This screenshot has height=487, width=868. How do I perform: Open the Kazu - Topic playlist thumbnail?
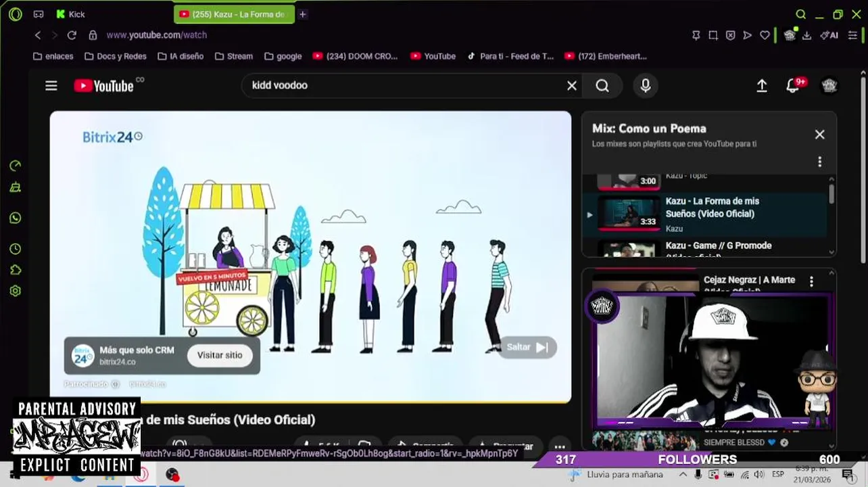pos(628,181)
